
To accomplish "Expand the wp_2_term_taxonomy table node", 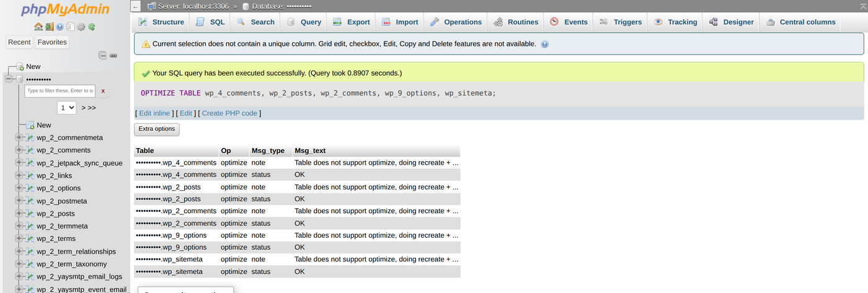I will point(19,264).
